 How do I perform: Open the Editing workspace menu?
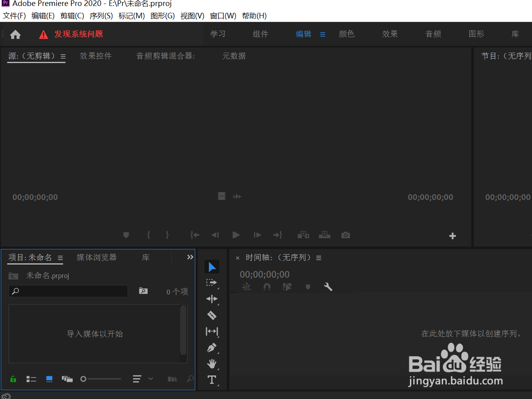pos(323,35)
